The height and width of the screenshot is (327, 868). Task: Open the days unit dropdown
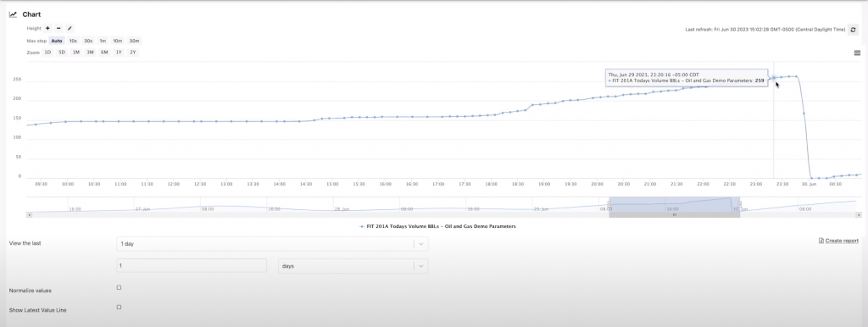tap(353, 266)
